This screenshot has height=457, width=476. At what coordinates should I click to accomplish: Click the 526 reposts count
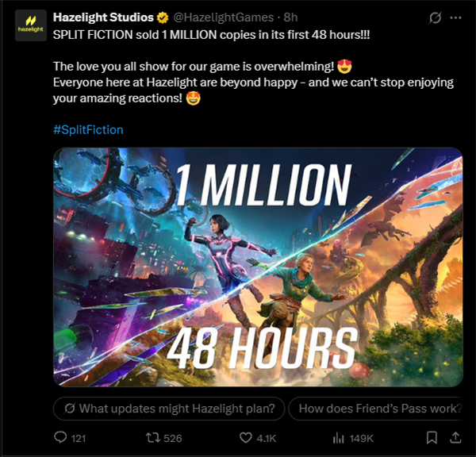tap(172, 437)
